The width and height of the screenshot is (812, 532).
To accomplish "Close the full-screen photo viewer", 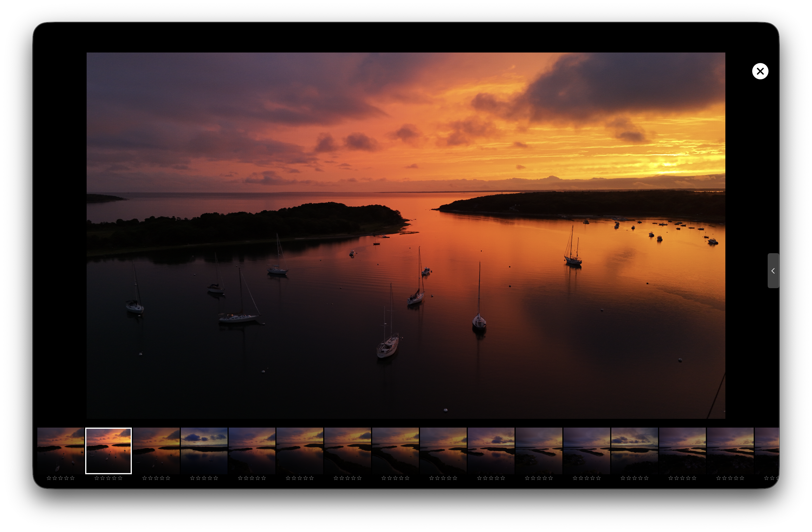I will coord(760,71).
